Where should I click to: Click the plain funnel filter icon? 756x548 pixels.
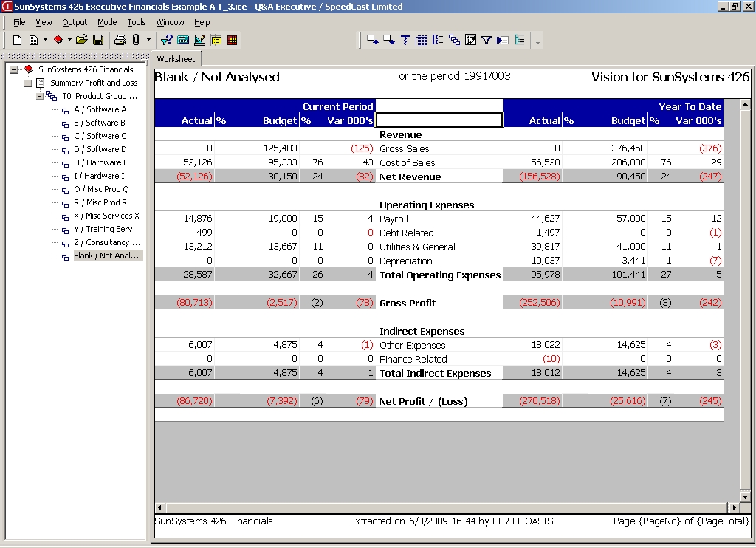[487, 40]
